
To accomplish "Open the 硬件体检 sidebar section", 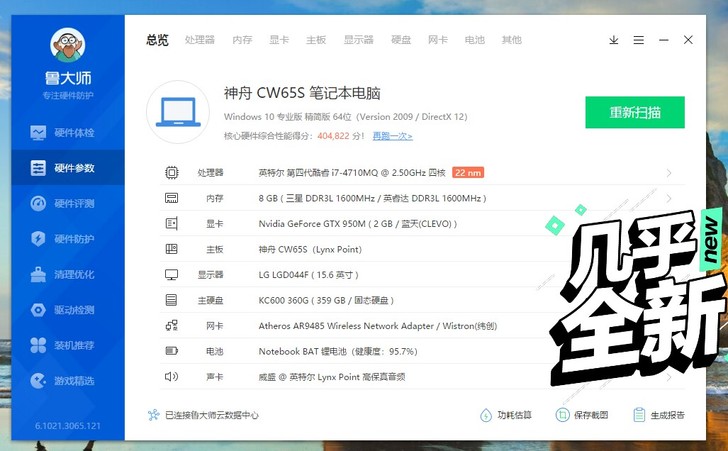I will click(x=68, y=133).
